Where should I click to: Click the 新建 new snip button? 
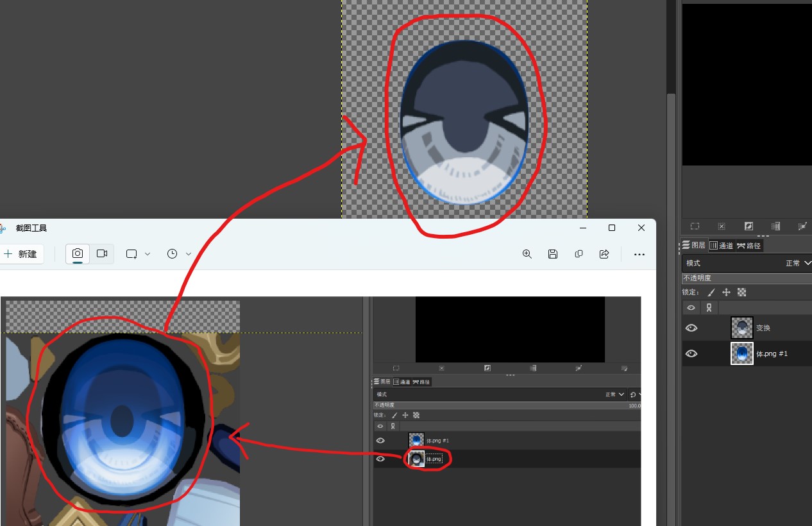[x=21, y=254]
